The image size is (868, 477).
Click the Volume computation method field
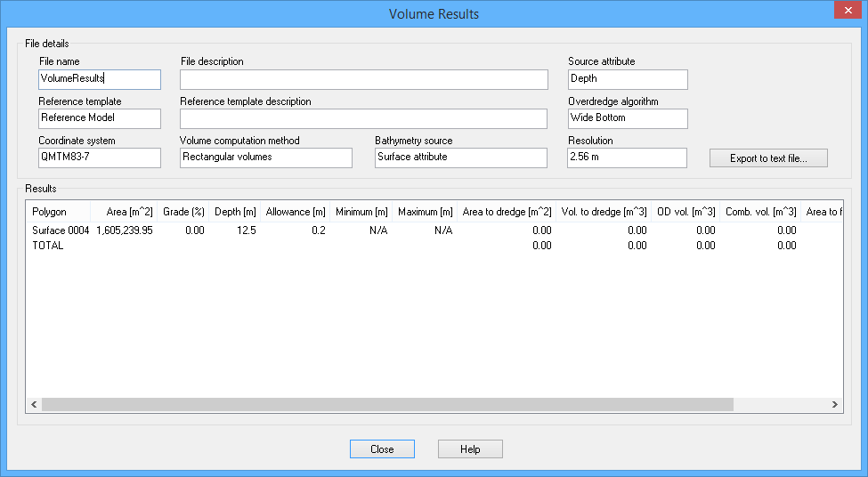(265, 158)
